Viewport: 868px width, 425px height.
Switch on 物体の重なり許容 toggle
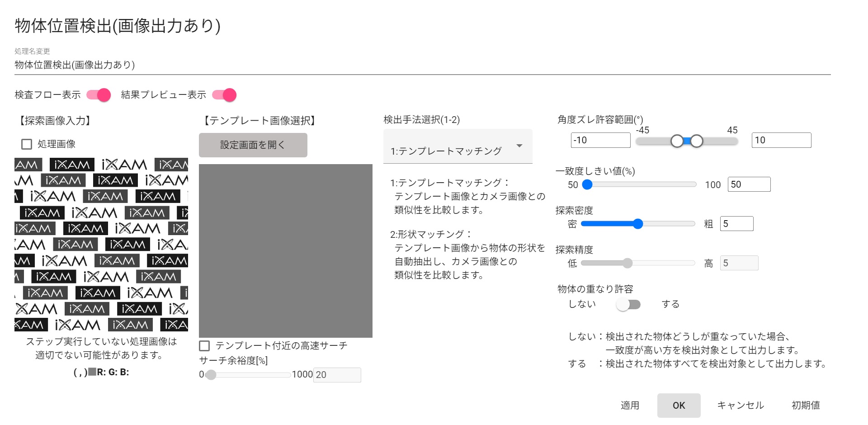628,304
